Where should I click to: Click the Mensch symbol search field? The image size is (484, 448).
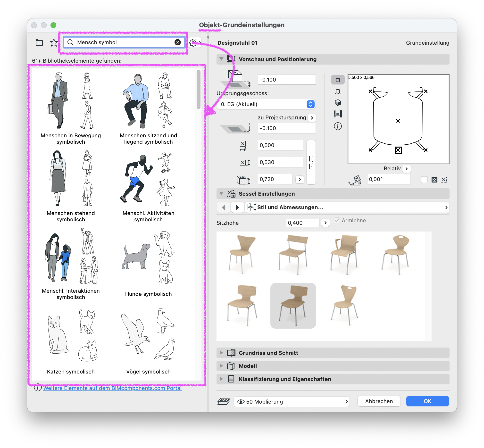(x=124, y=42)
